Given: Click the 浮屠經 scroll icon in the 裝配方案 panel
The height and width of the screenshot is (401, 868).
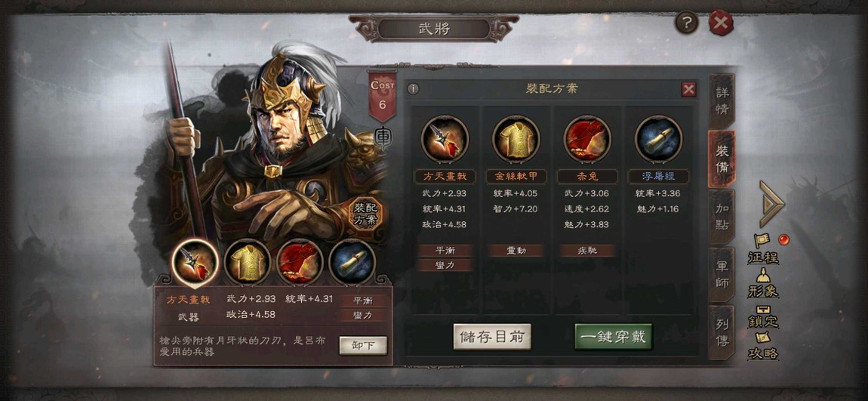Looking at the screenshot, I should click(x=659, y=139).
